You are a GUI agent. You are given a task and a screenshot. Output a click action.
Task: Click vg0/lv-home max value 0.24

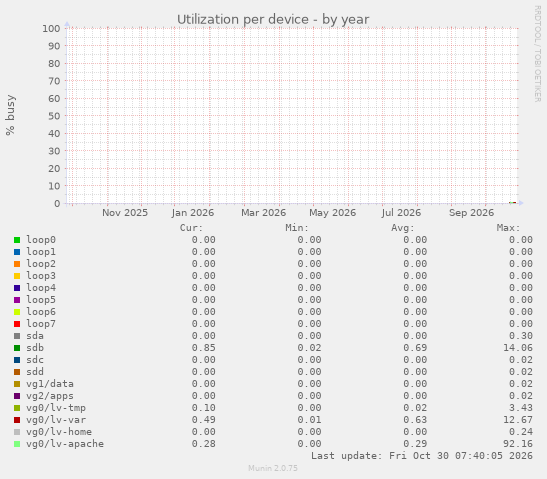521,432
